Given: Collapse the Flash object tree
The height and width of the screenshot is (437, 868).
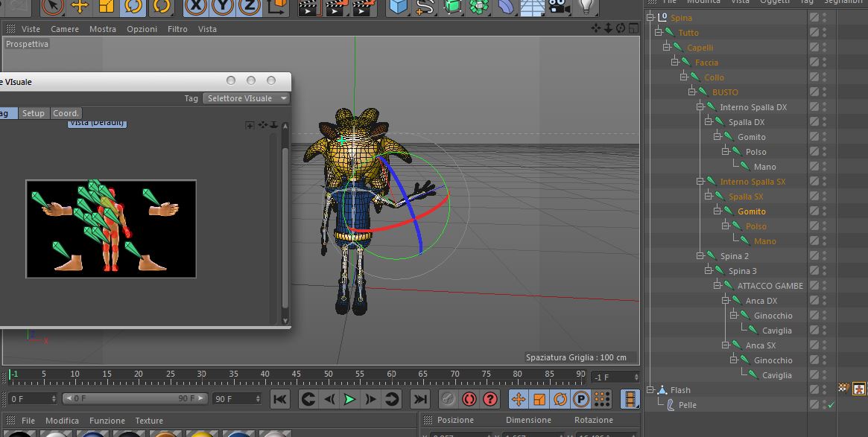Looking at the screenshot, I should click(650, 390).
